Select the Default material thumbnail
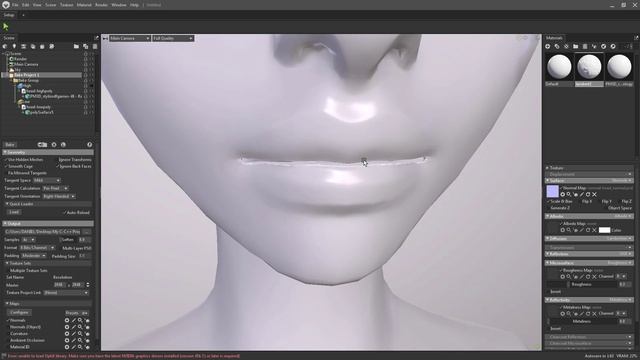Viewport: 640px width, 360px height. tap(559, 67)
